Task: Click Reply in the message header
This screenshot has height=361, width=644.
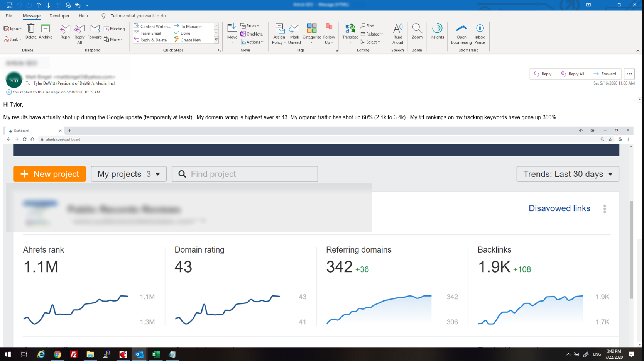Action: pos(543,74)
